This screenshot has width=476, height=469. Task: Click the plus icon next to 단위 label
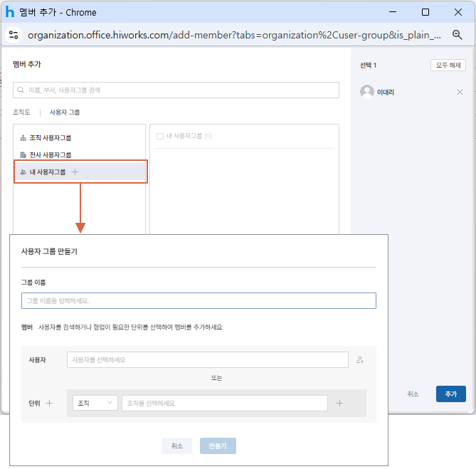49,403
